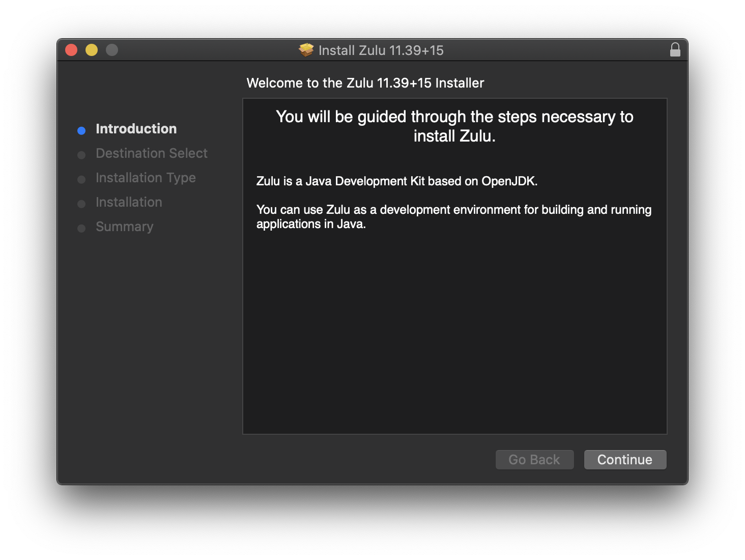Click the gray bullet beside Installation step
The width and height of the screenshot is (745, 560).
81,204
